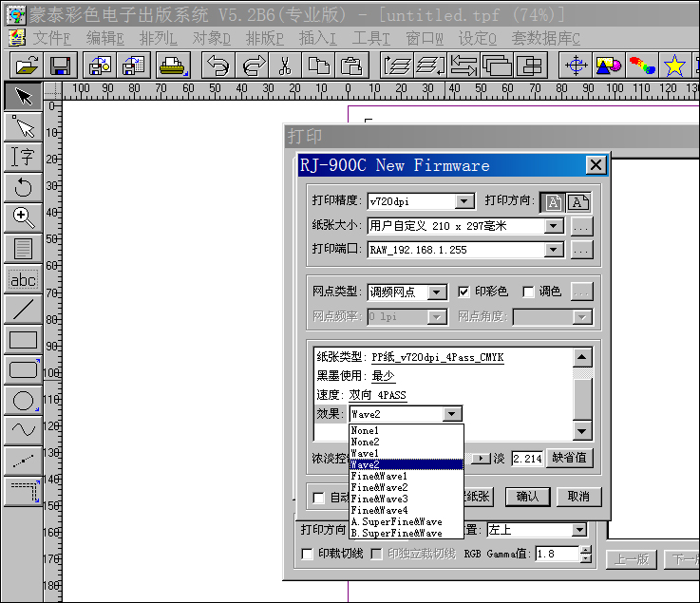Toggle the 印彩色 checkbox

coord(464,292)
